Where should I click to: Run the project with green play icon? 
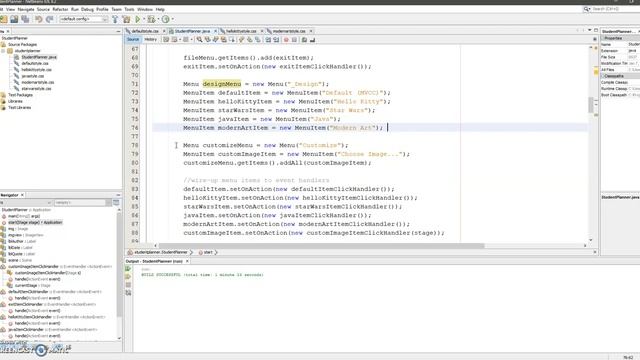pos(138,19)
